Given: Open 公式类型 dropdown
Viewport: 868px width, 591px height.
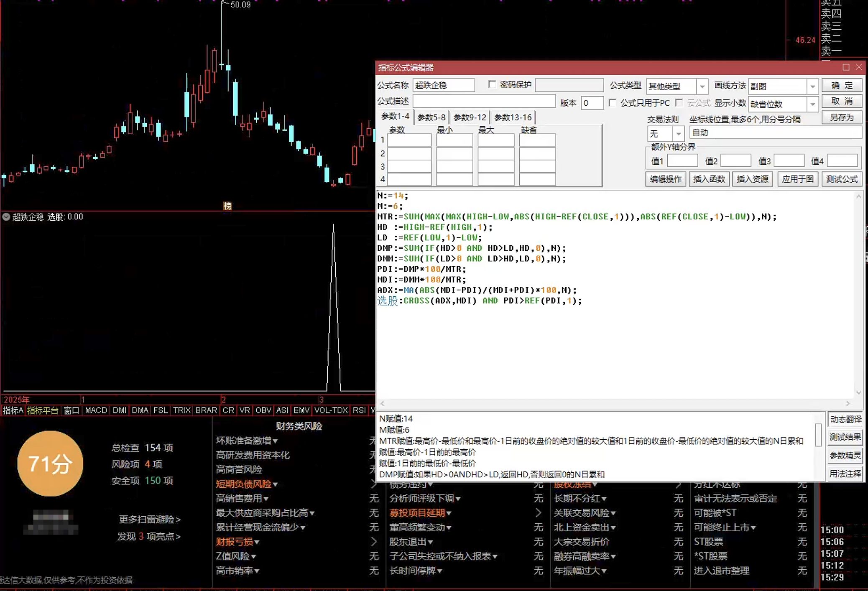Looking at the screenshot, I should (702, 87).
